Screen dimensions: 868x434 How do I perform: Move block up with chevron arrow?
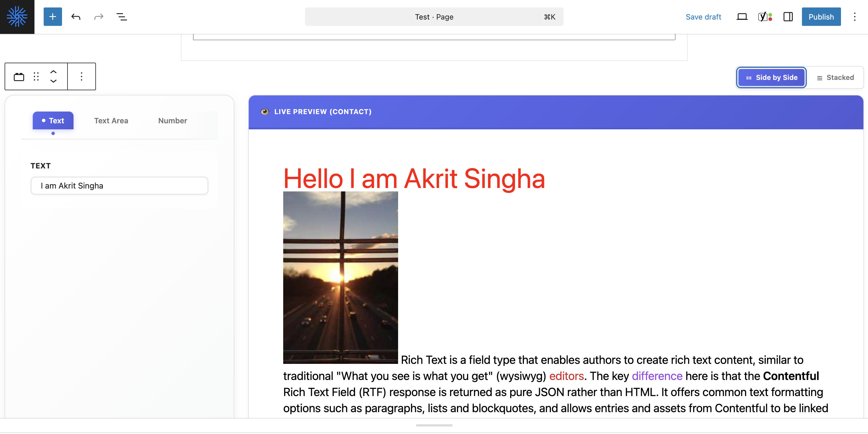(53, 72)
